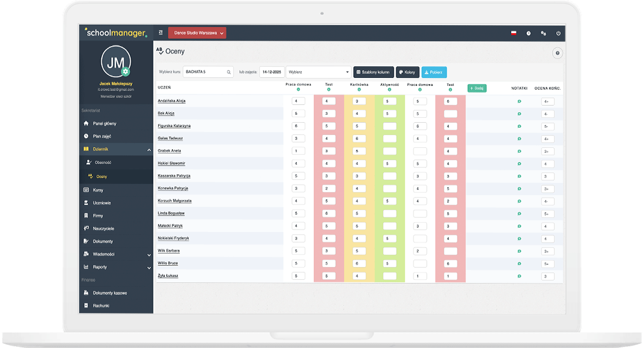Open the Dance Studio Warszawa dropdown
Image resolution: width=644 pixels, height=348 pixels.
coord(197,33)
